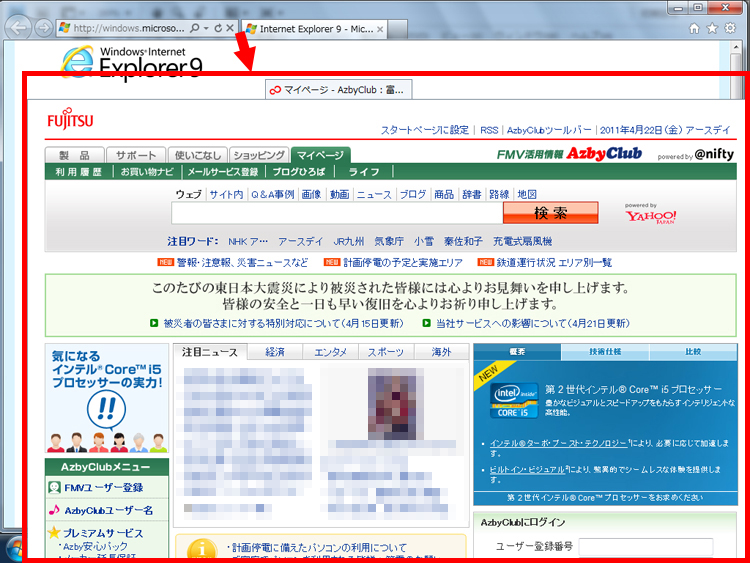Viewport: 750px width, 563px height.
Task: Choose 地図 search category
Action: click(527, 194)
